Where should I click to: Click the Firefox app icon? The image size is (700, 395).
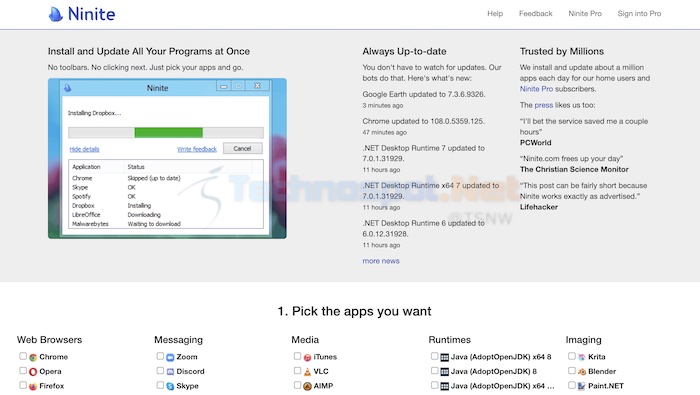(33, 386)
